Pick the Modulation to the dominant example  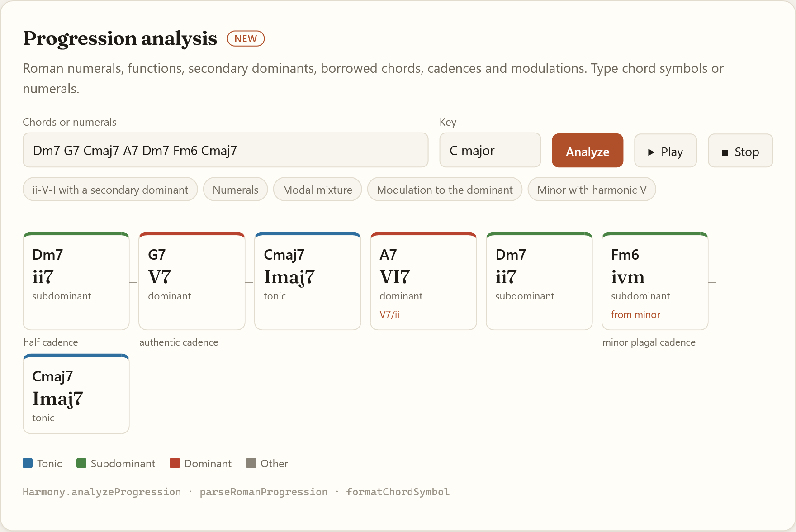pyautogui.click(x=445, y=189)
